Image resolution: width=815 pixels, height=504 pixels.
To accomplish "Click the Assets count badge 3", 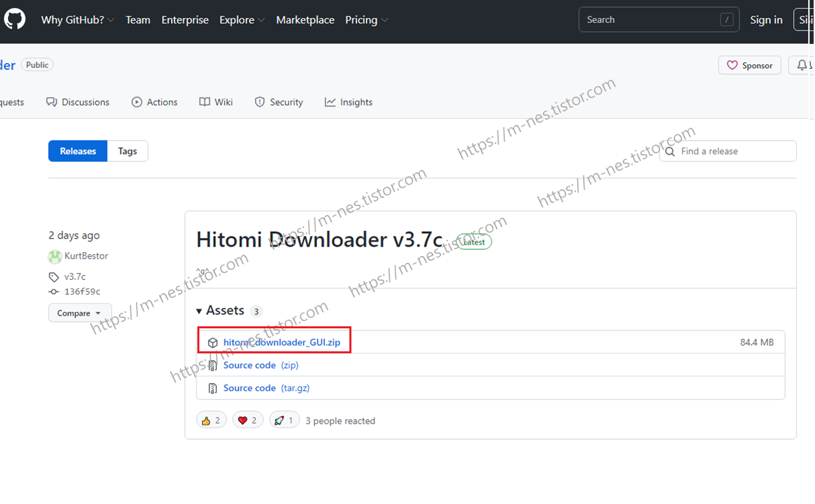I will pyautogui.click(x=256, y=311).
